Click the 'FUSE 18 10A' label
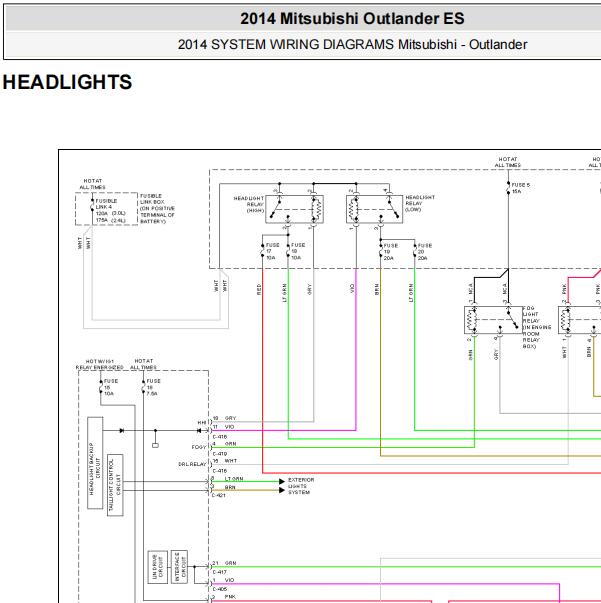 [298, 251]
